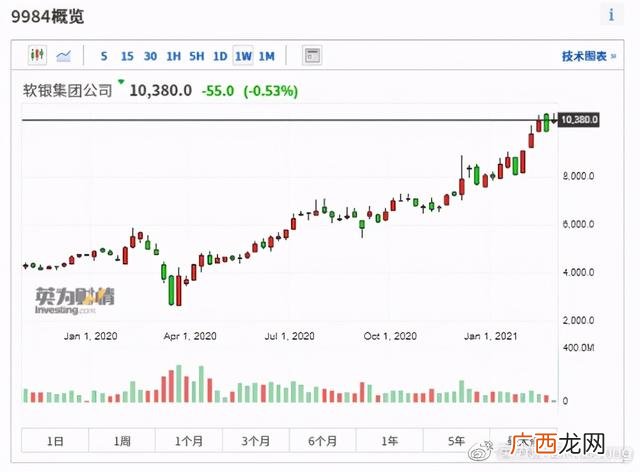
Task: Choose the 1年 time range
Action: click(x=390, y=441)
